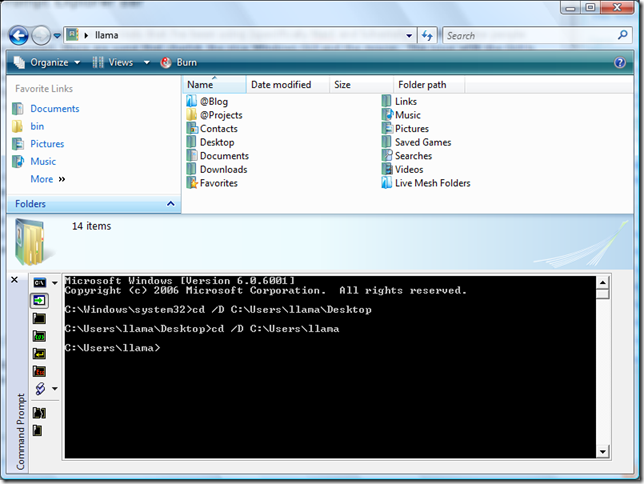The height and width of the screenshot is (484, 644).
Task: Toggle the green arrow sync-directory button
Action: click(x=39, y=301)
